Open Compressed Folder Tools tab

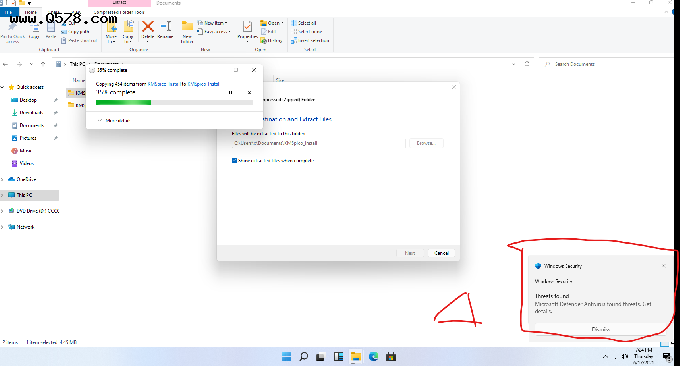pos(119,13)
